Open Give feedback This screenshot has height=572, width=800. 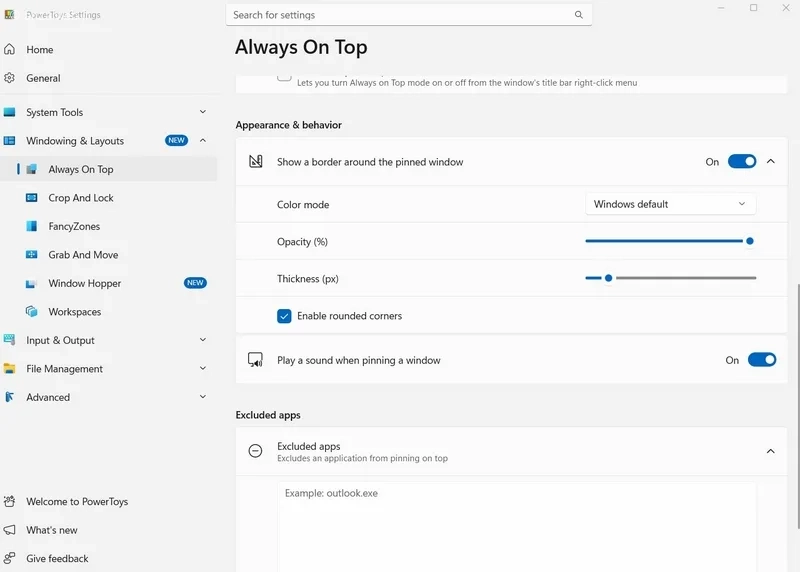coord(108,559)
